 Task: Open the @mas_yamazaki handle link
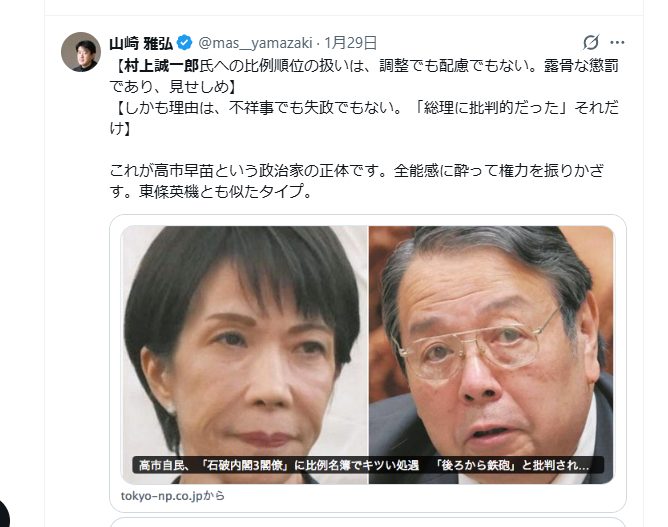click(x=256, y=43)
